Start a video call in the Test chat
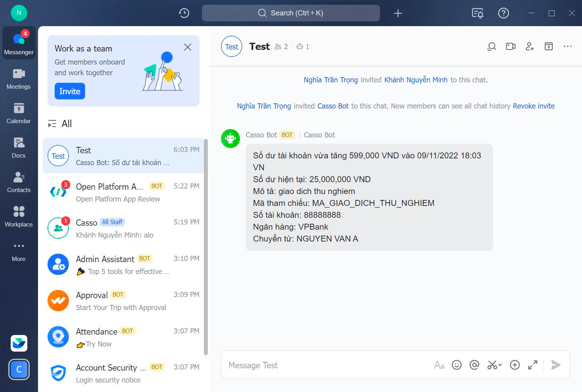Viewport: 582px width, 392px height. [511, 47]
